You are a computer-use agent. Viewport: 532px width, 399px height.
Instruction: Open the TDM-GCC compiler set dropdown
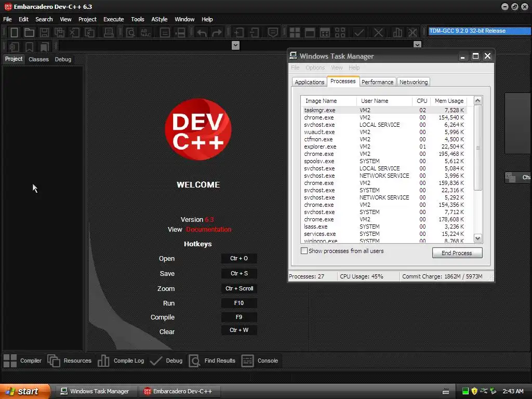(x=479, y=31)
